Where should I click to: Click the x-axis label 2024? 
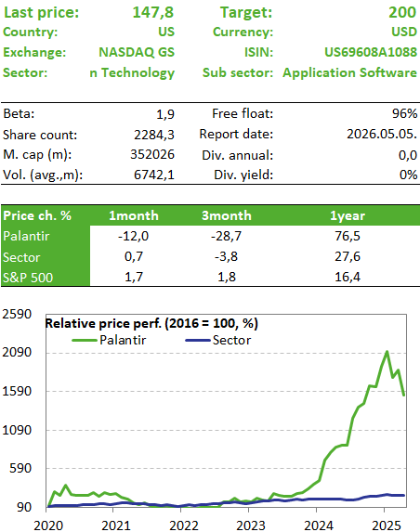click(319, 526)
